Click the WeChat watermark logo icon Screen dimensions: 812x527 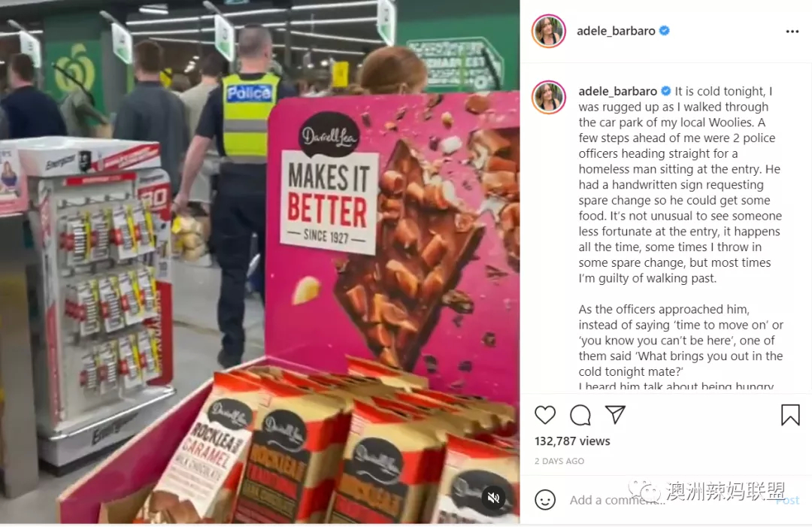coord(644,489)
